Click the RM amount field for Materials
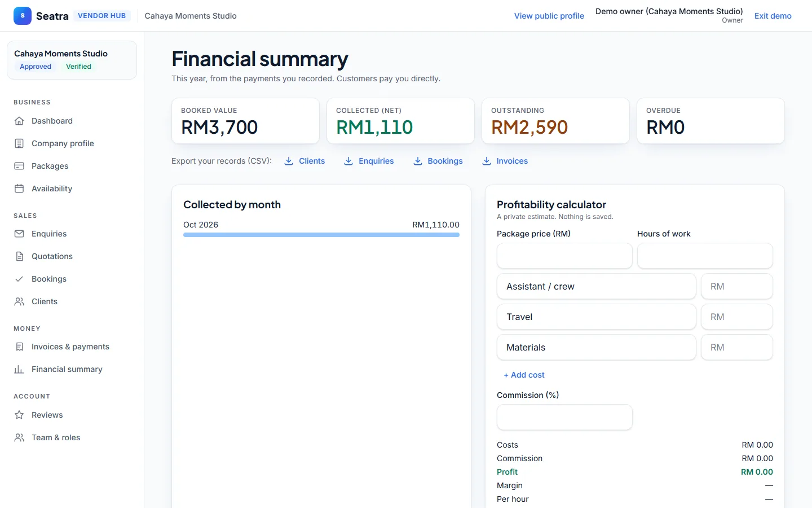812x508 pixels. click(x=737, y=347)
